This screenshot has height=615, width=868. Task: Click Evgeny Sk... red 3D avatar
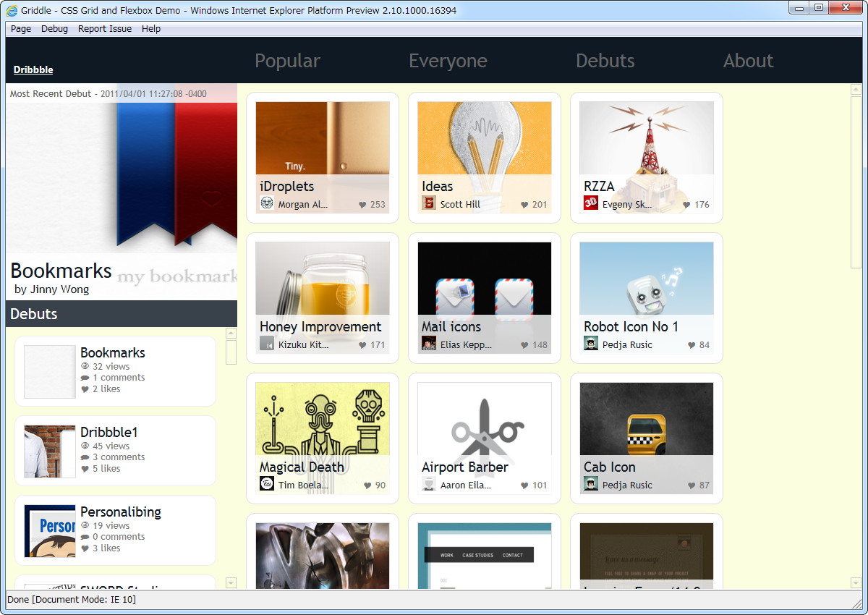(591, 203)
